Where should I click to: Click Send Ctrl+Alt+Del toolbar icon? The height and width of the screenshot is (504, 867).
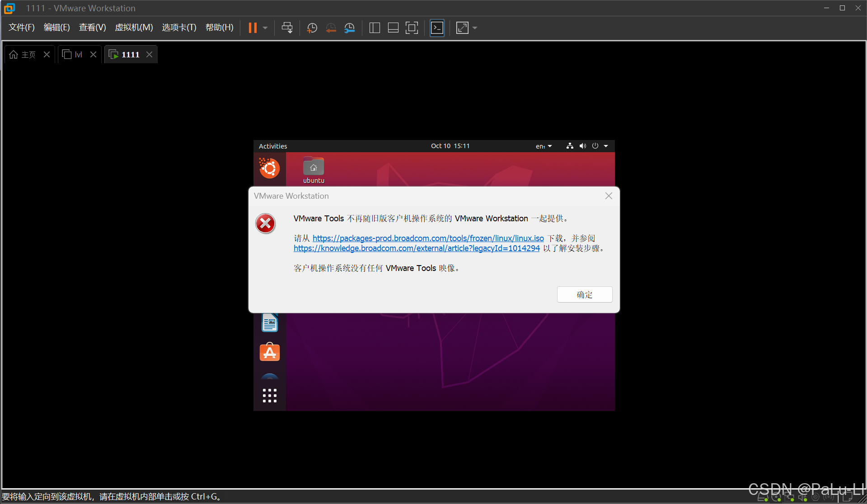click(x=287, y=28)
